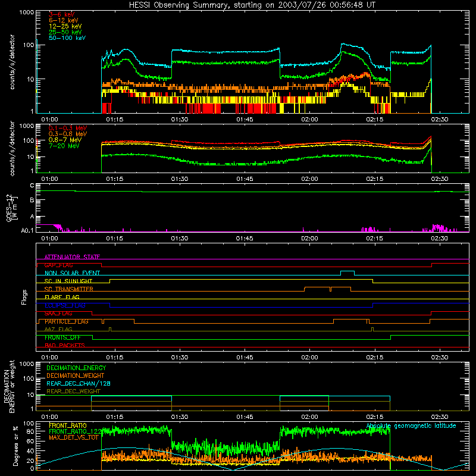
Task: Click the 02:30 tick under the decimation plot
Action: click(440, 417)
